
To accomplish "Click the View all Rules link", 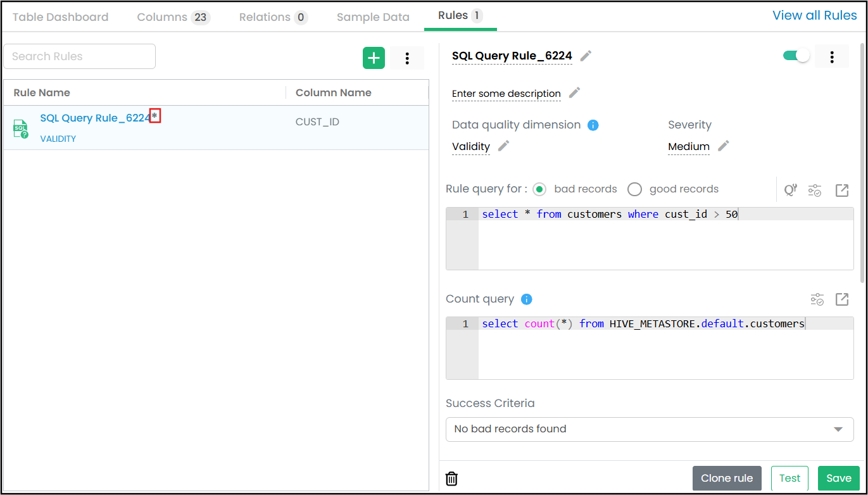I will point(815,16).
